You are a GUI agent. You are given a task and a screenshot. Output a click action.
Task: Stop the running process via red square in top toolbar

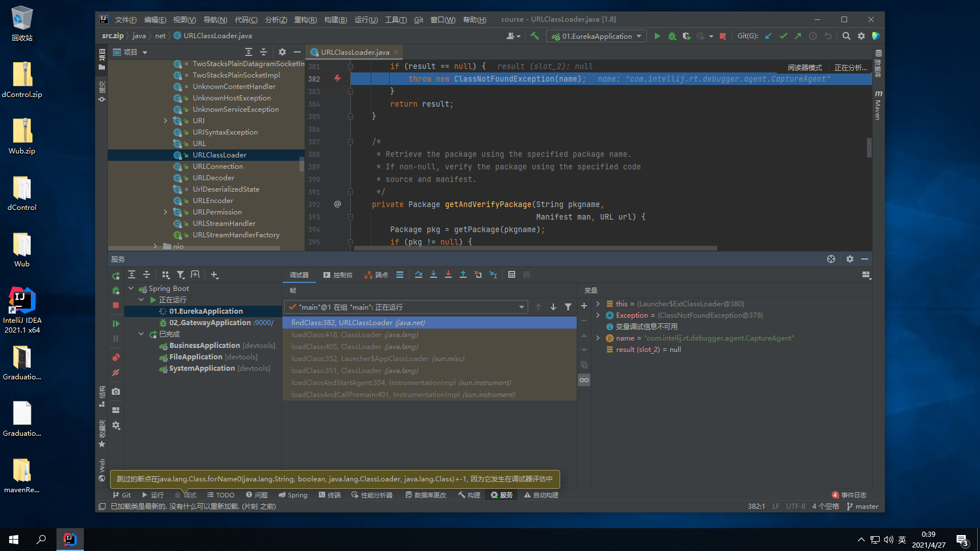(x=723, y=36)
